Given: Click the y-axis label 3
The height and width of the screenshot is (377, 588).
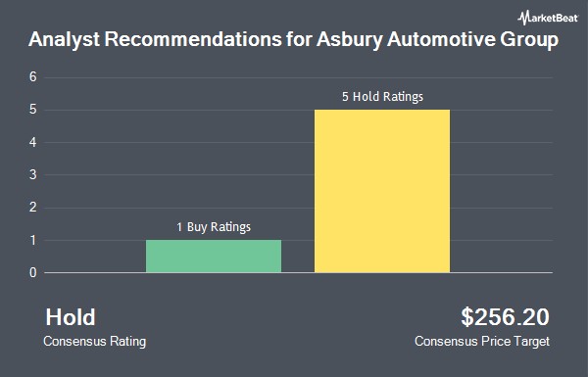Looking at the screenshot, I should tap(33, 174).
